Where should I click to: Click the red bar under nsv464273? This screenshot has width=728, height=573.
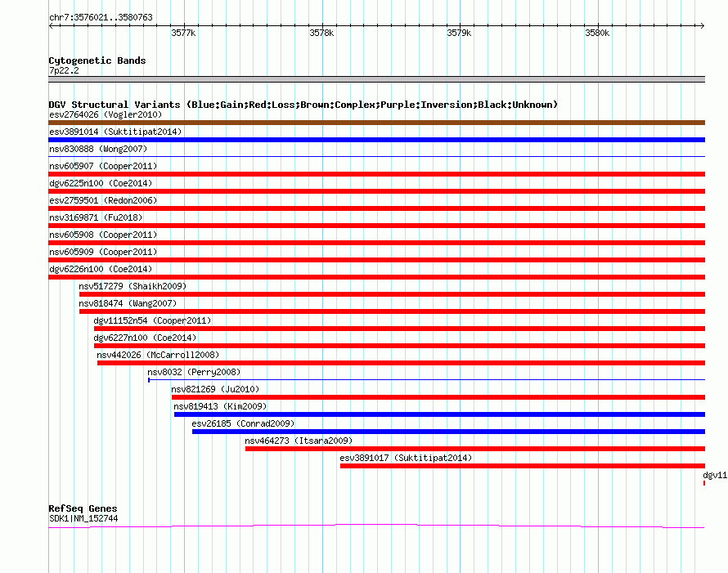475,449
